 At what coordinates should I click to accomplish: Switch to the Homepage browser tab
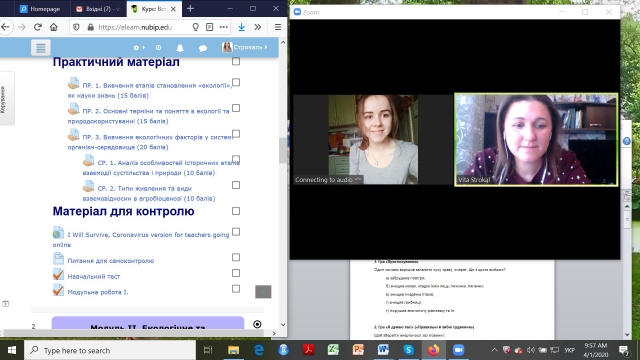click(x=40, y=9)
